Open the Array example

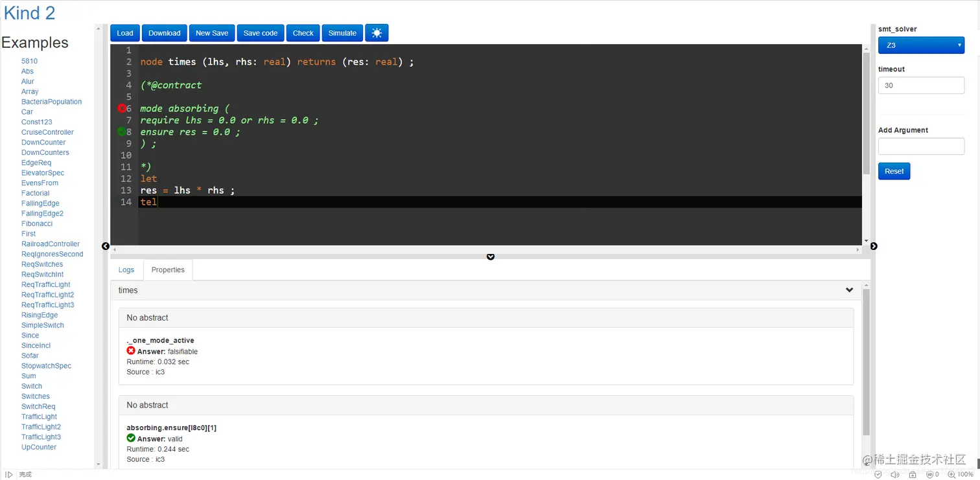(30, 92)
